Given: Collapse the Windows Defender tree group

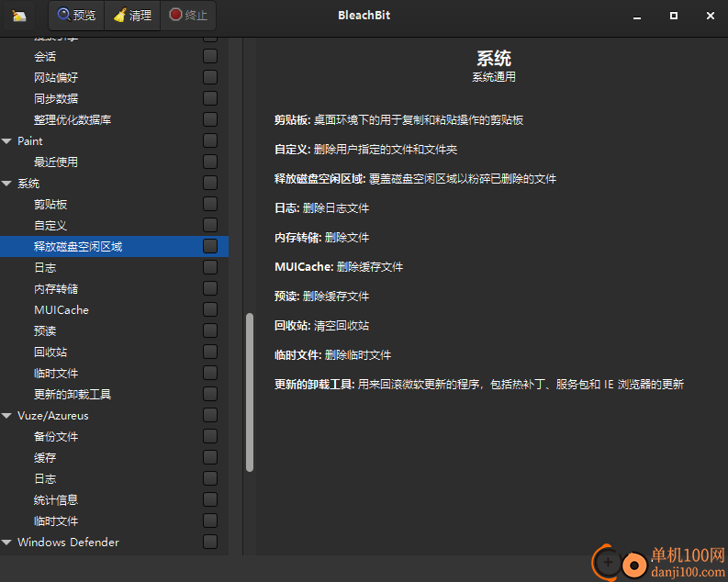Looking at the screenshot, I should coord(6,543).
